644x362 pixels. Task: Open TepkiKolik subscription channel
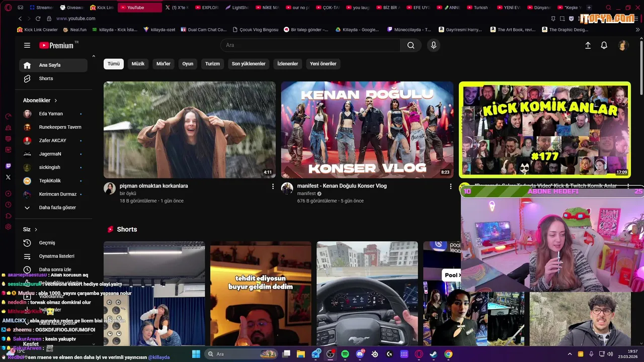point(53,180)
